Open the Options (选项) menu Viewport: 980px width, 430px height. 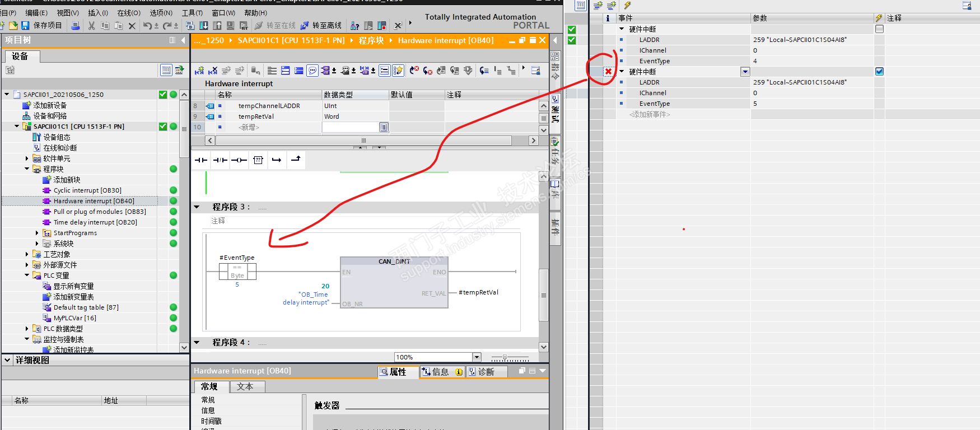[161, 13]
